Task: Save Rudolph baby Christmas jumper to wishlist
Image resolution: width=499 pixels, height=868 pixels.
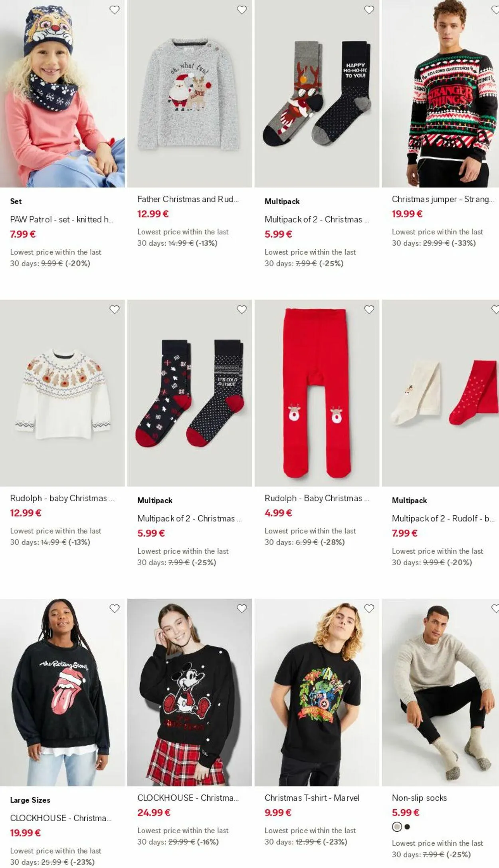Action: point(115,310)
